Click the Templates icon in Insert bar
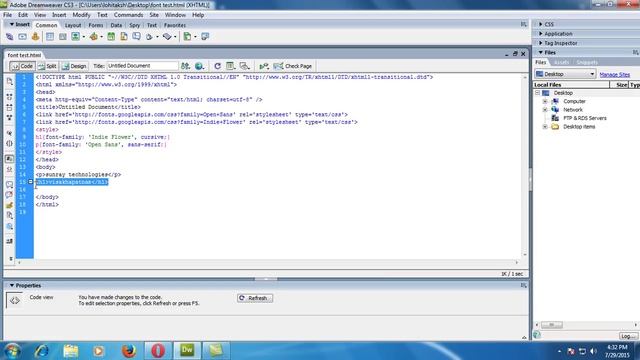This screenshot has width=640, height=360. click(187, 37)
